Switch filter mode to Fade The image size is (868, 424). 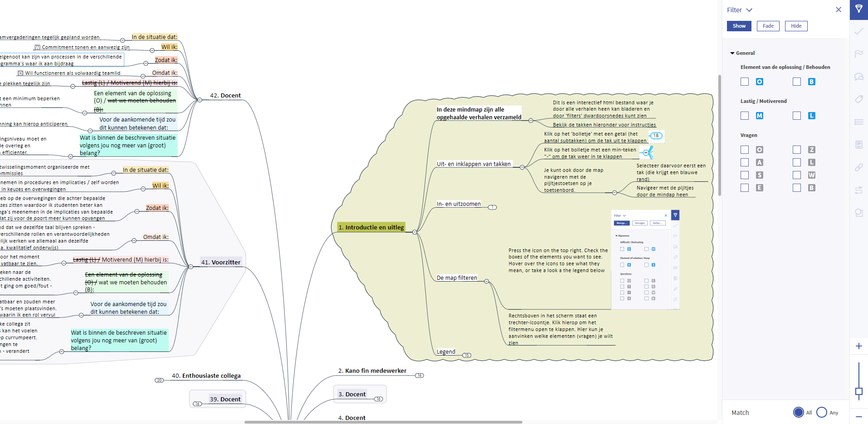[x=768, y=26]
